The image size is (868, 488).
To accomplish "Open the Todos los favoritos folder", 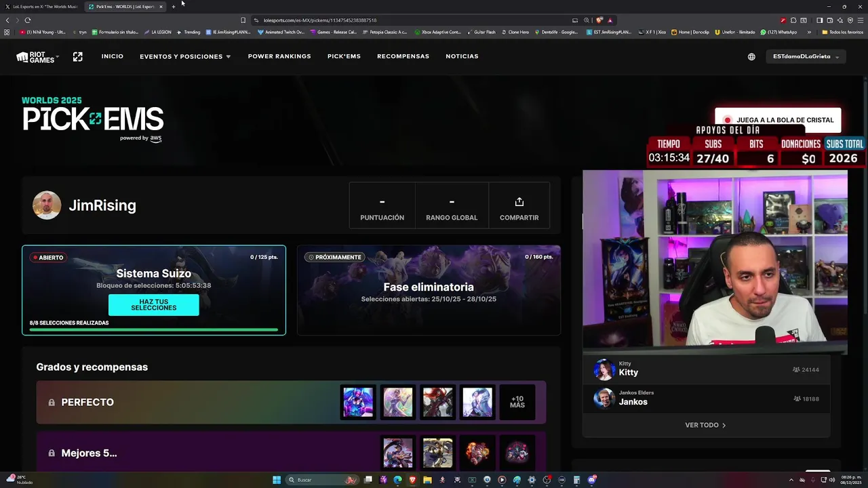I will pyautogui.click(x=843, y=32).
